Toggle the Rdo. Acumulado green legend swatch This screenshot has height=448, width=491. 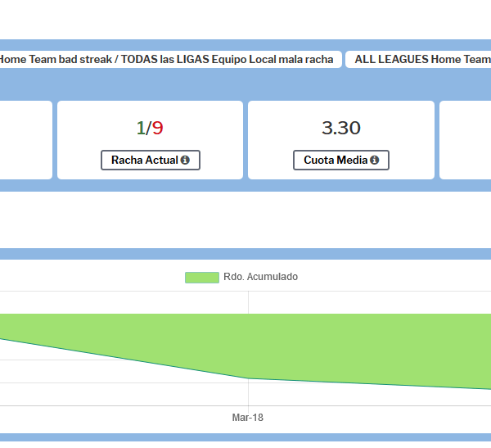(202, 278)
